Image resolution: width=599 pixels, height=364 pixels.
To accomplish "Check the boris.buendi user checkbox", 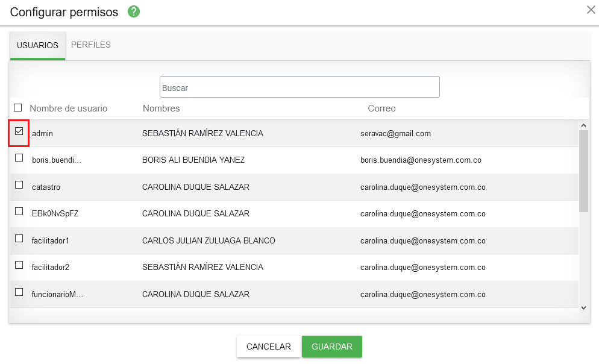I will (x=19, y=158).
